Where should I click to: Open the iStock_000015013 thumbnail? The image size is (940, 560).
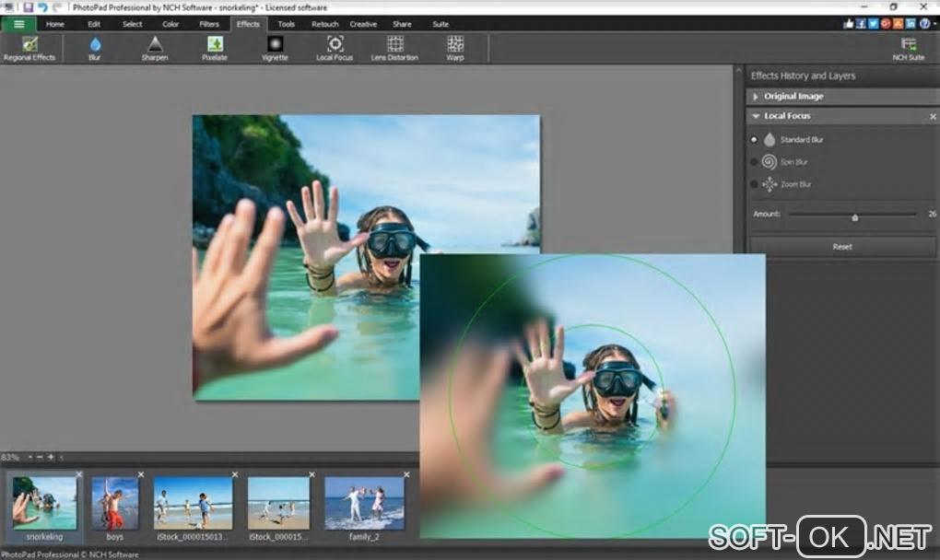click(x=193, y=503)
